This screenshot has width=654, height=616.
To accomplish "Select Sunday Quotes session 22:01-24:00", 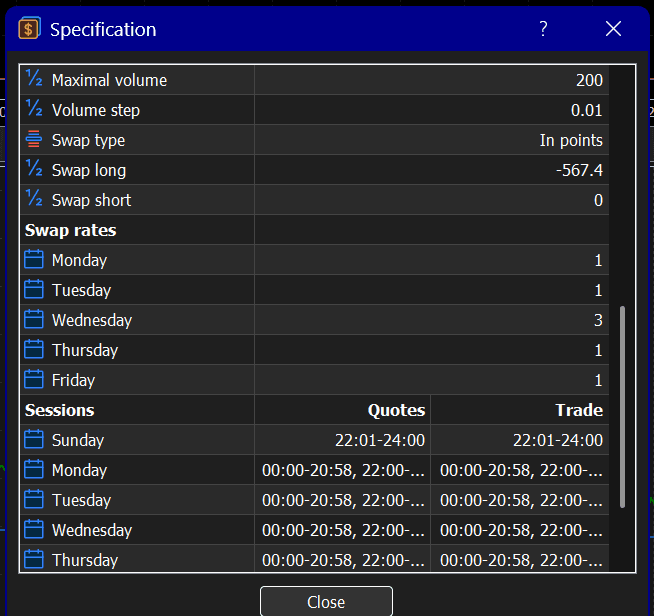I will point(380,440).
